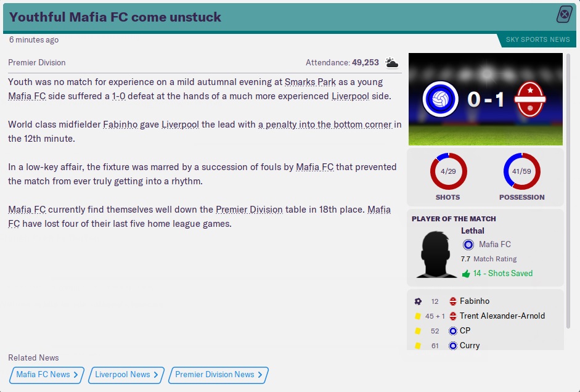Click the green thumbs-up Shots Saved icon
This screenshot has width=580, height=392.
(466, 274)
